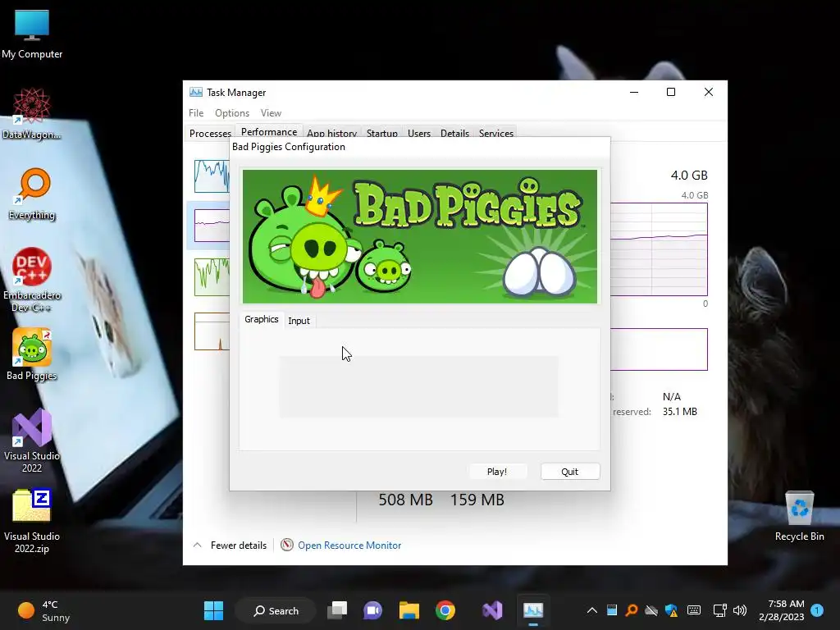Open Visual Studio 2022 desktop shortcut
The height and width of the screenshot is (630, 840).
[32, 441]
